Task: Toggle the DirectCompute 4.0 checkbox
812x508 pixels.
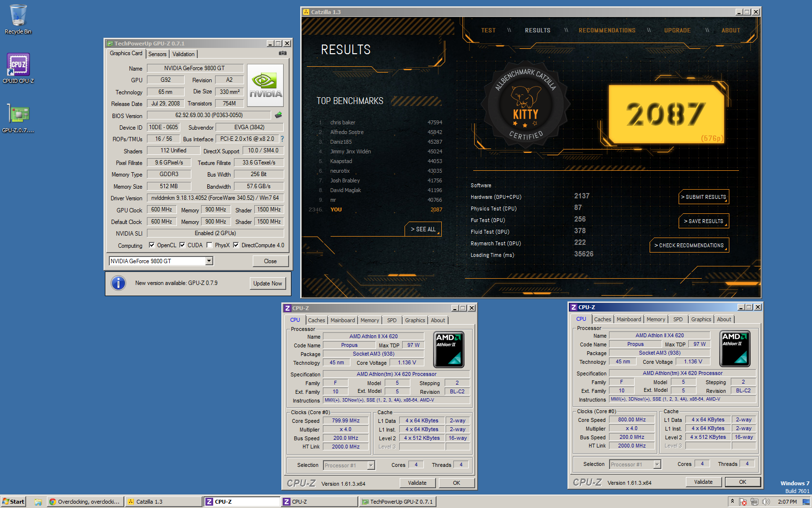Action: pyautogui.click(x=236, y=245)
